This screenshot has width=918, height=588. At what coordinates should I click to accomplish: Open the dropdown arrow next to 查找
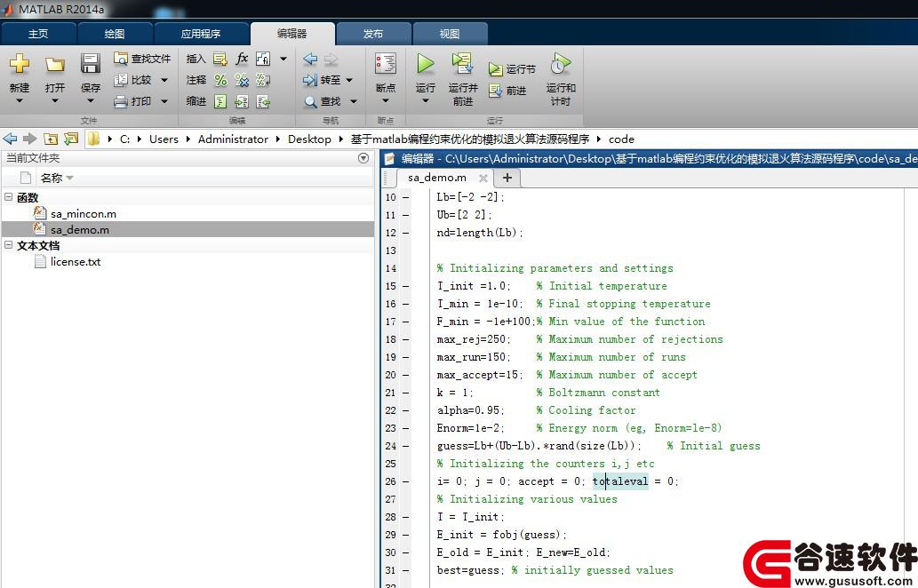pyautogui.click(x=354, y=102)
